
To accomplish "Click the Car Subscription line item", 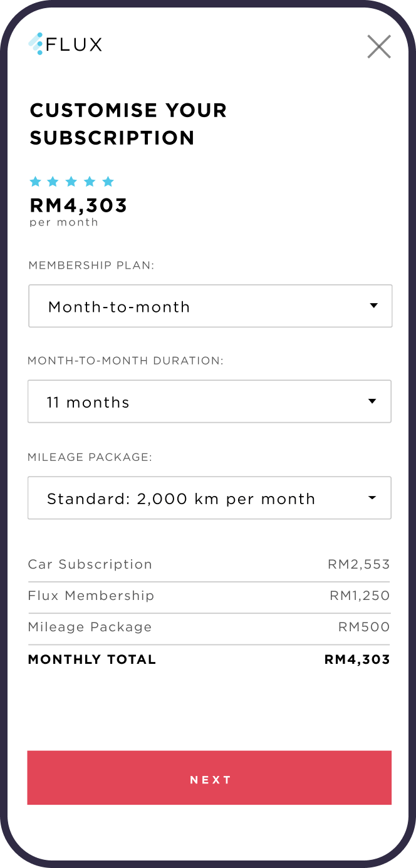I will [90, 564].
